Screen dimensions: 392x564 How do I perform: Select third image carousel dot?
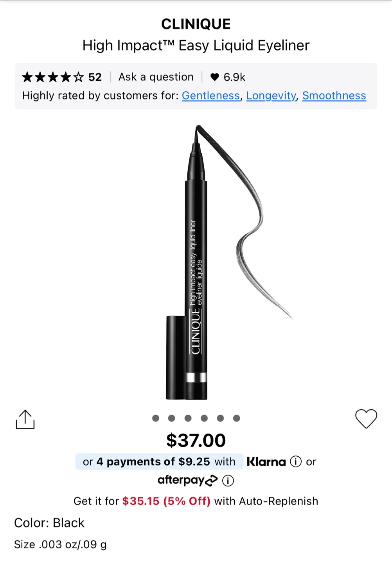(x=188, y=418)
